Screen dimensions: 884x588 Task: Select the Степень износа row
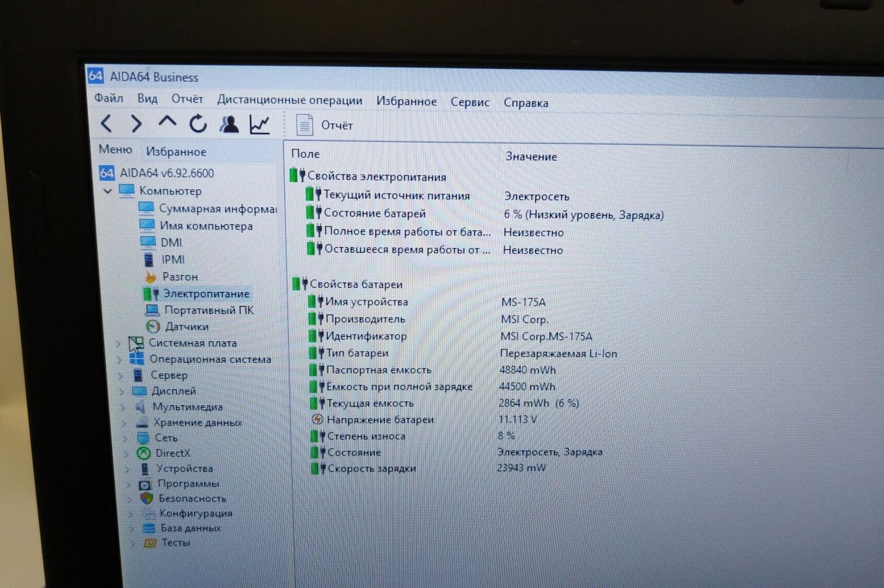tap(366, 436)
